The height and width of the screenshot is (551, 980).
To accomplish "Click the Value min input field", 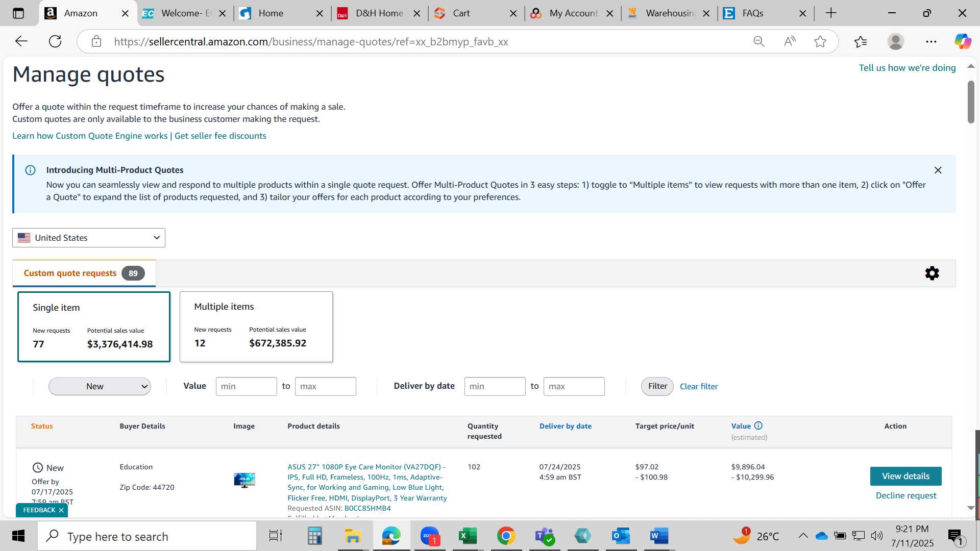I will click(x=247, y=386).
